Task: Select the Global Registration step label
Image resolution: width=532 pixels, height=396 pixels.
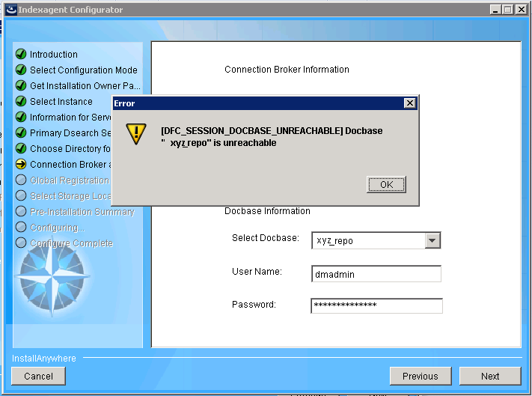Action: [70, 180]
